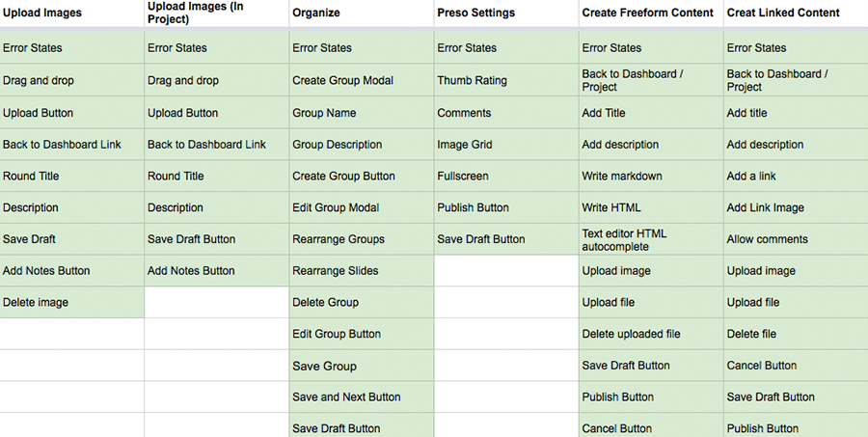Click the Image Grid cell
Screen dimensions: 868x437
[506, 145]
